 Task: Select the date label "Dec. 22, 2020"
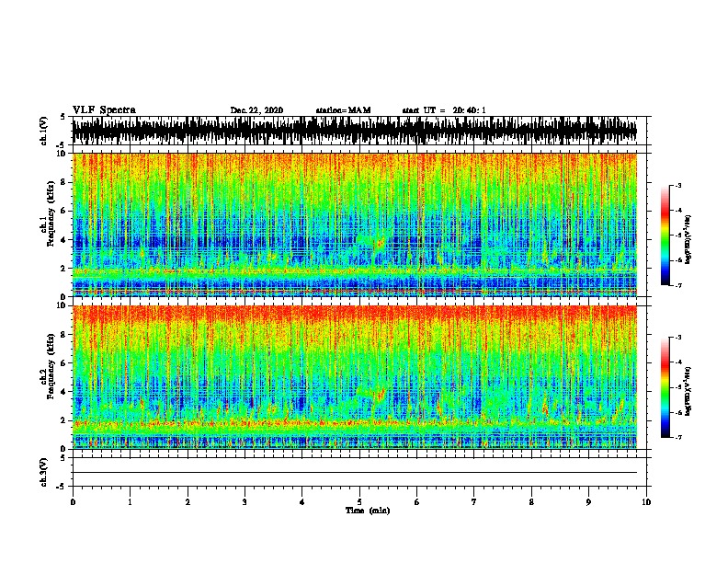[x=256, y=110]
